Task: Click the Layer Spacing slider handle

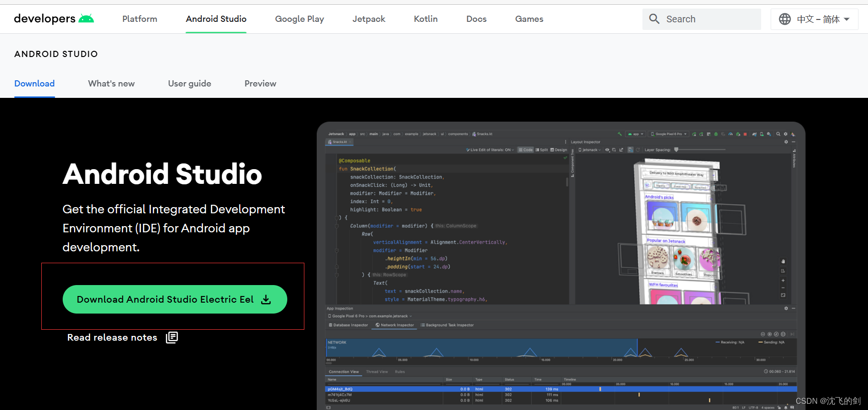Action: point(676,150)
